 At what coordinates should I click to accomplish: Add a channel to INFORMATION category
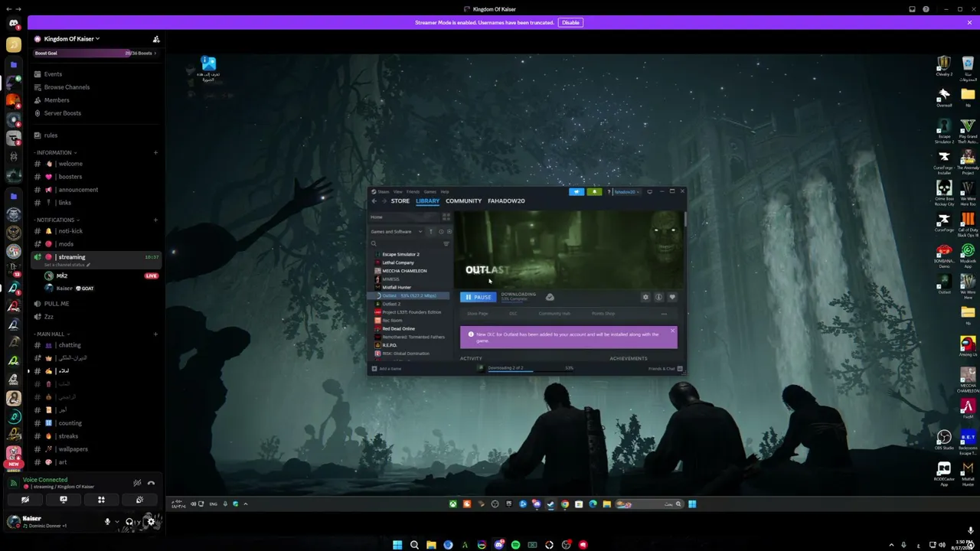(x=155, y=152)
